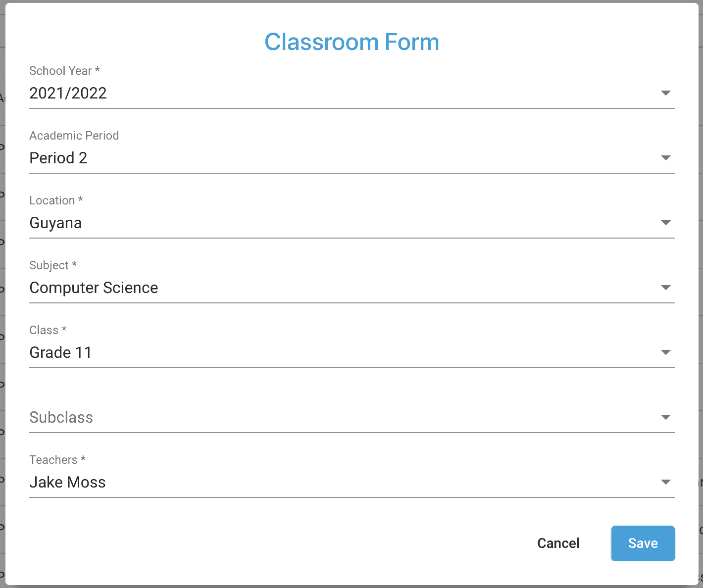Select the empty Subclass field
Image resolution: width=703 pixels, height=588 pixels.
(x=352, y=417)
